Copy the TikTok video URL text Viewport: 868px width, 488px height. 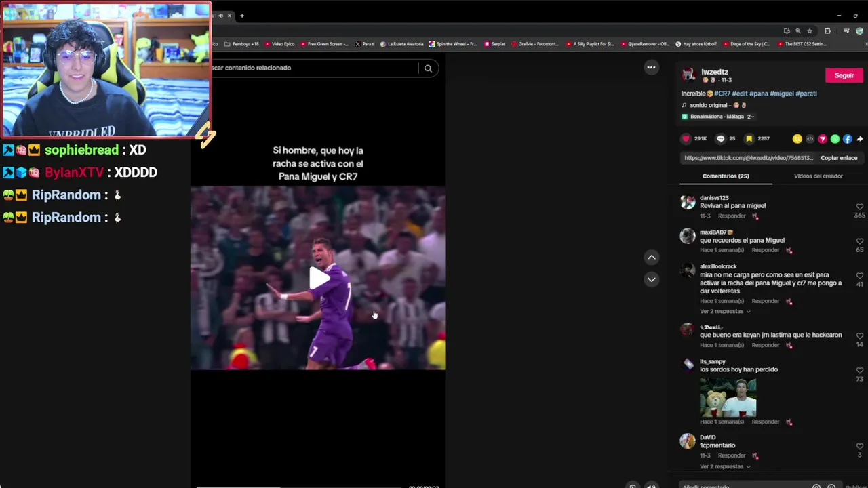749,158
